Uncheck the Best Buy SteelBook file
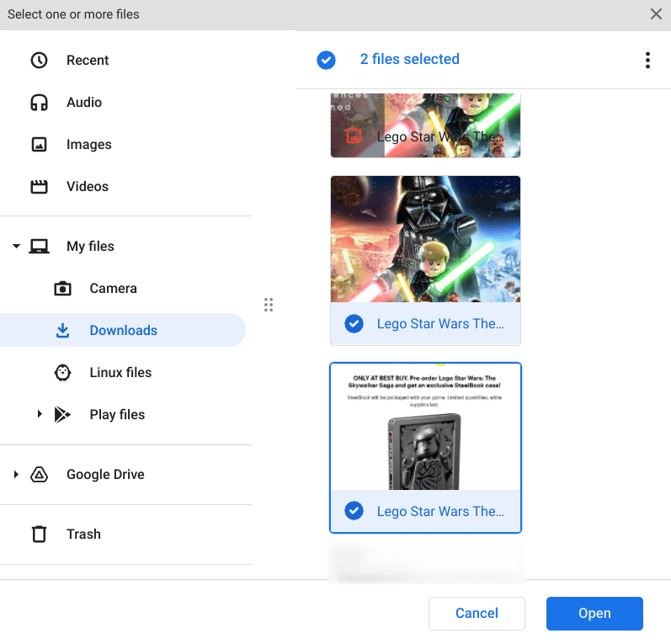Viewport: 671px width, 644px height. pyautogui.click(x=354, y=511)
